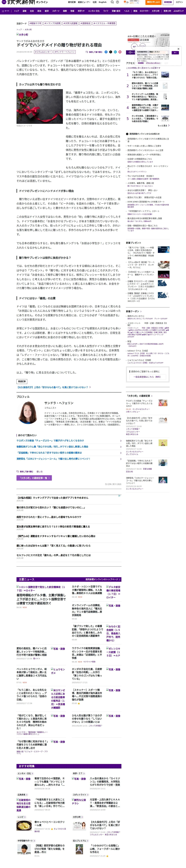Click ad info icon on マッチングアプリ ad
Viewport: 186px width, 868px height.
tap(120, 495)
